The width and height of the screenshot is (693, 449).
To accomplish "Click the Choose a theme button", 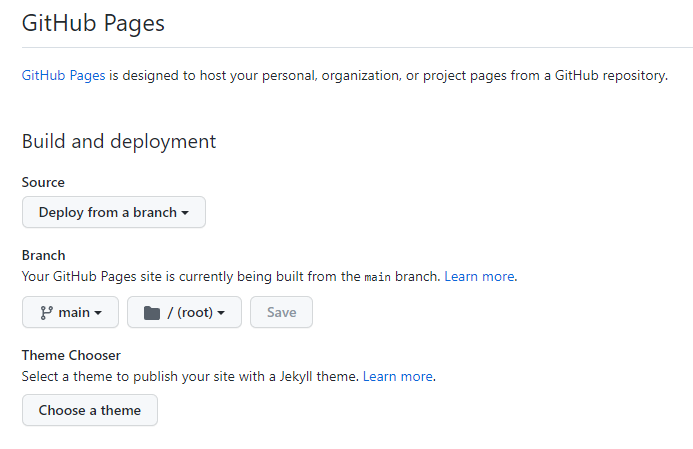I will [90, 410].
